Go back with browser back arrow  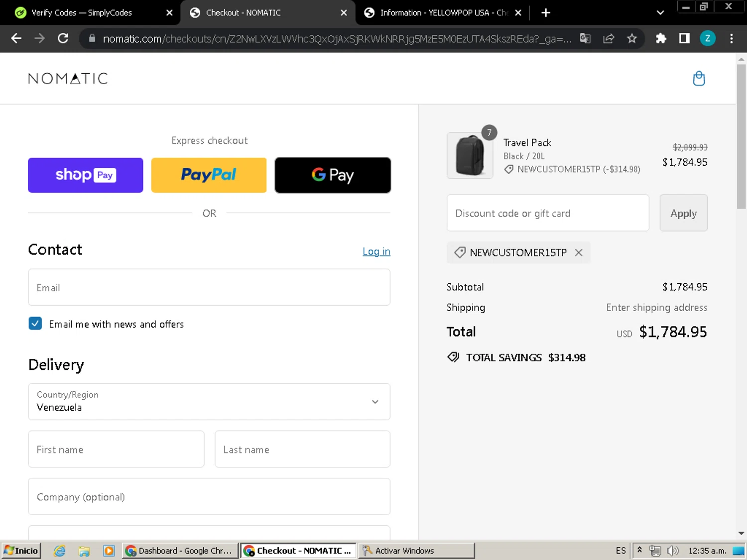tap(16, 38)
